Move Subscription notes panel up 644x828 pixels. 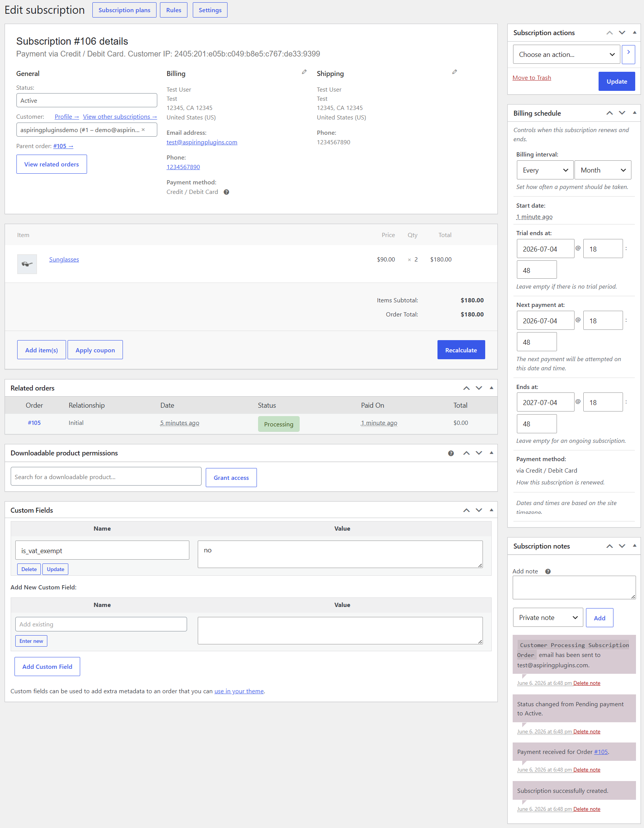tap(610, 546)
